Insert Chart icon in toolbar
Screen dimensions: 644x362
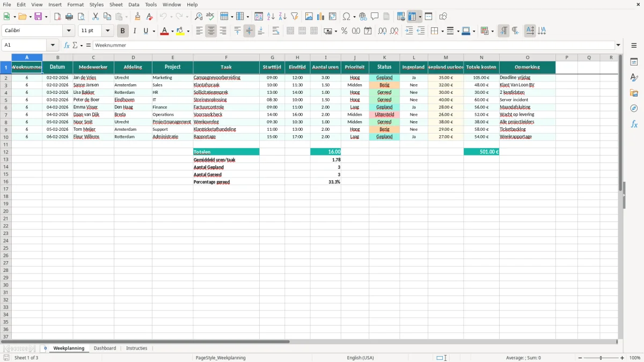(321, 17)
